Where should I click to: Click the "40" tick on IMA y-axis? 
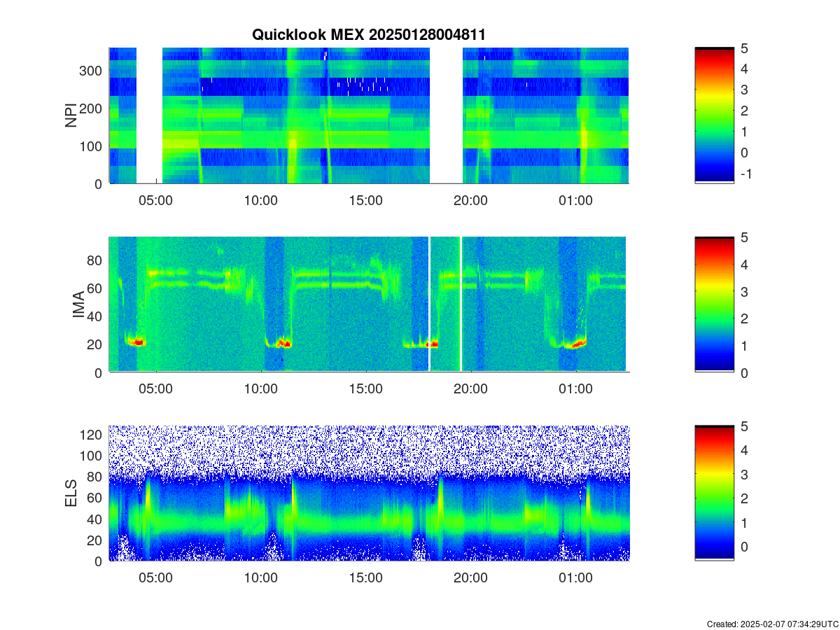point(96,316)
